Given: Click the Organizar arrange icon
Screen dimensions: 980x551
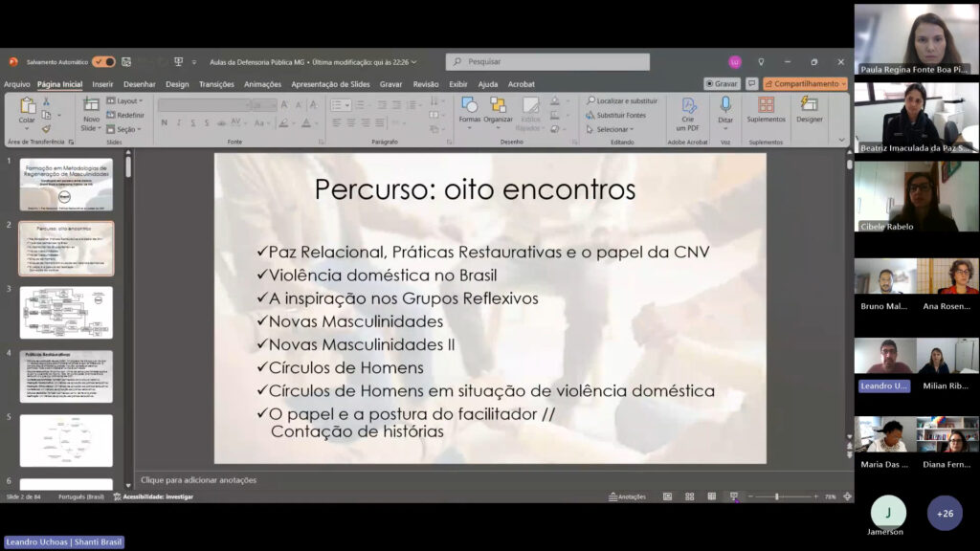Looking at the screenshot, I should click(x=498, y=106).
